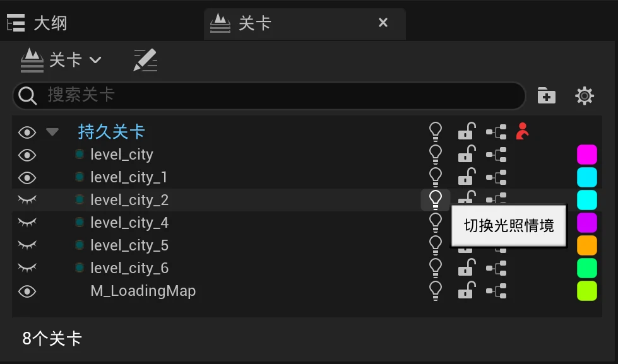Toggle lighting scenario for level_city_1
This screenshot has width=618, height=364.
[436, 177]
